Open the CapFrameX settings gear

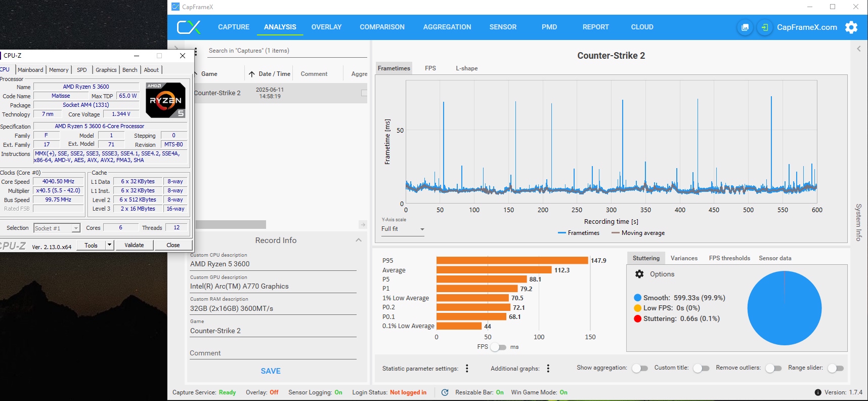851,27
